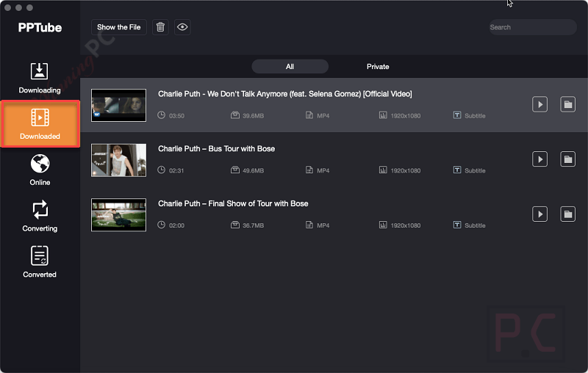588x373 pixels.
Task: Select Bus Tour with Bose thumbnail
Action: click(x=118, y=160)
